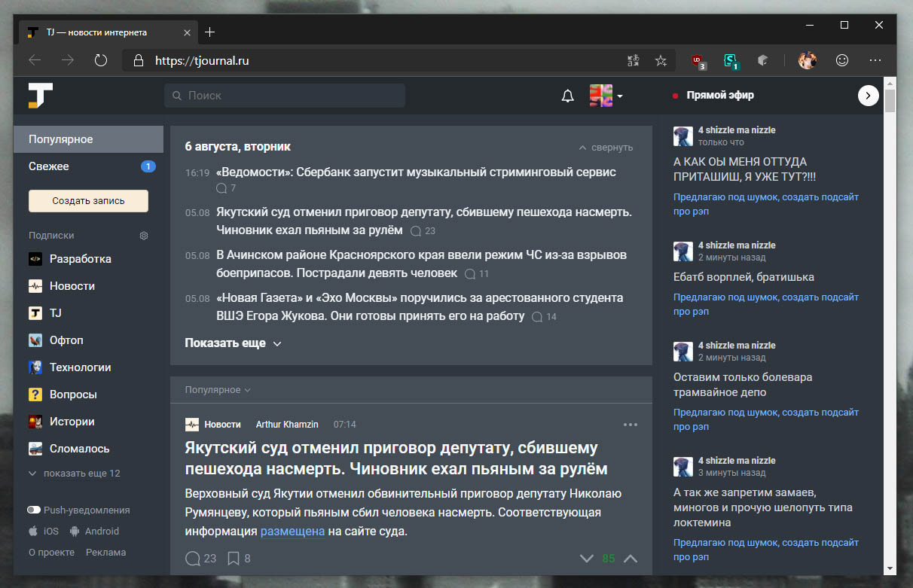Image resolution: width=913 pixels, height=588 pixels.
Task: Downvote the Якутский суд article
Action: pos(586,558)
